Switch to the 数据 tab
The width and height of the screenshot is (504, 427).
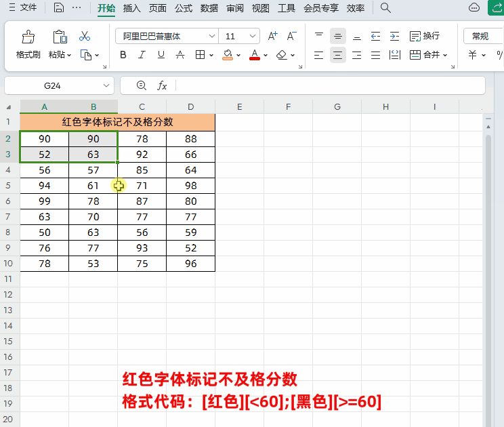pos(209,8)
